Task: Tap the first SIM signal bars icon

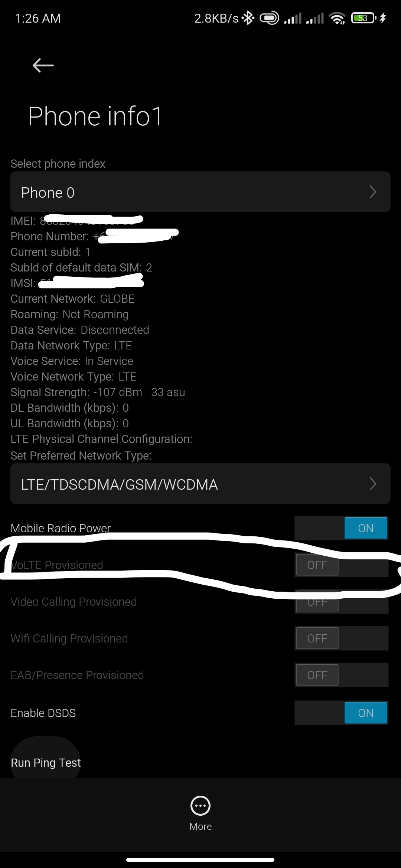Action: pyautogui.click(x=293, y=18)
